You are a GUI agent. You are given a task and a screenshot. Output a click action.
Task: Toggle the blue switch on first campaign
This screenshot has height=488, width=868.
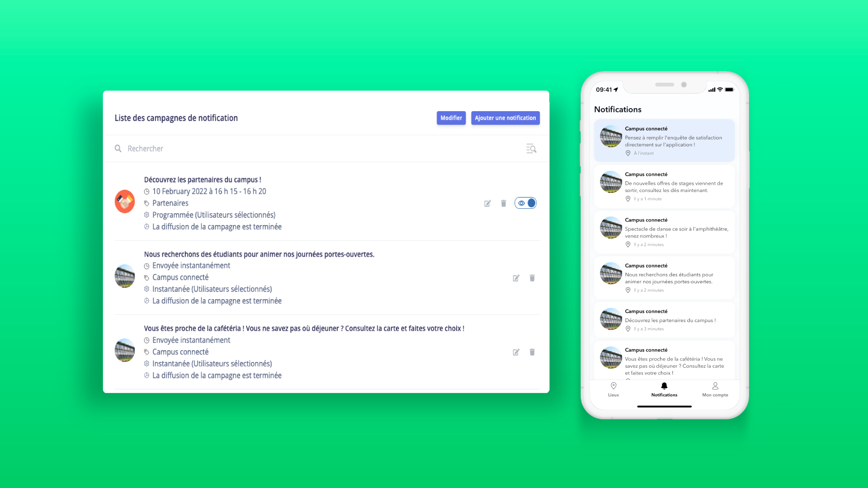[x=526, y=202]
